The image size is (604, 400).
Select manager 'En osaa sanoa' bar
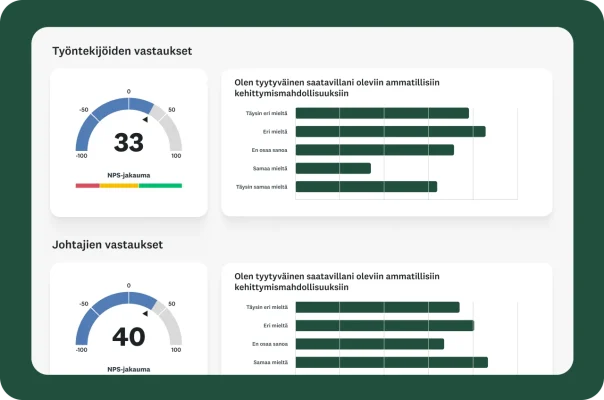370,344
